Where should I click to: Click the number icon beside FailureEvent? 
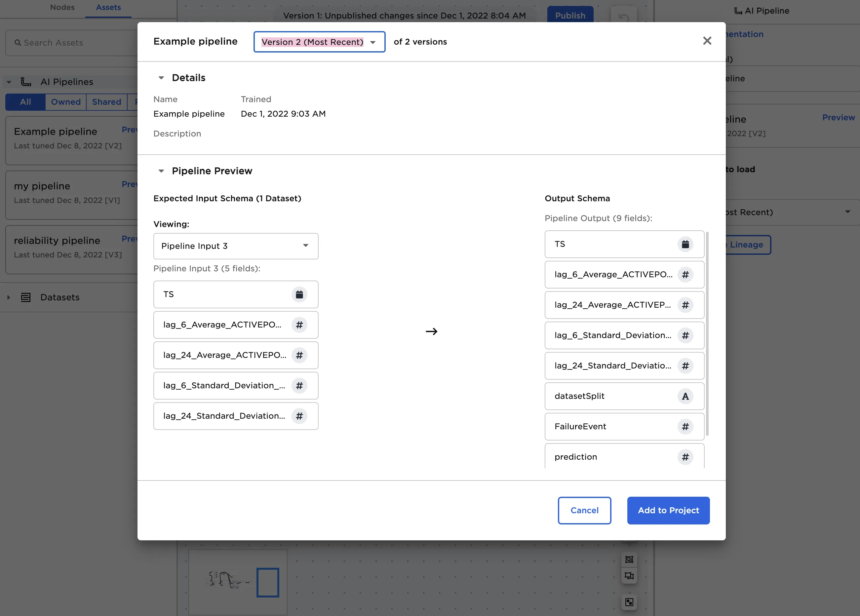pos(685,426)
